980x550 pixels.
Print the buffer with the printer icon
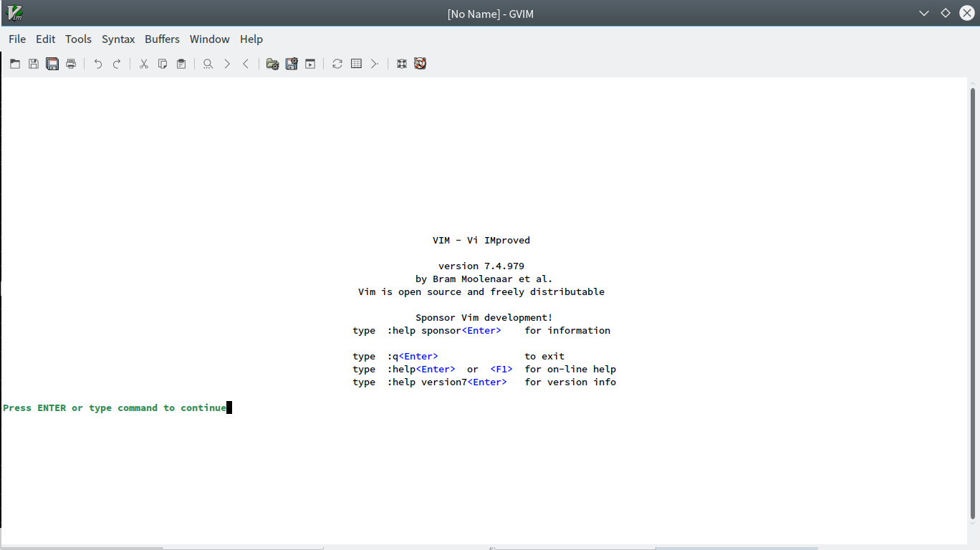71,64
